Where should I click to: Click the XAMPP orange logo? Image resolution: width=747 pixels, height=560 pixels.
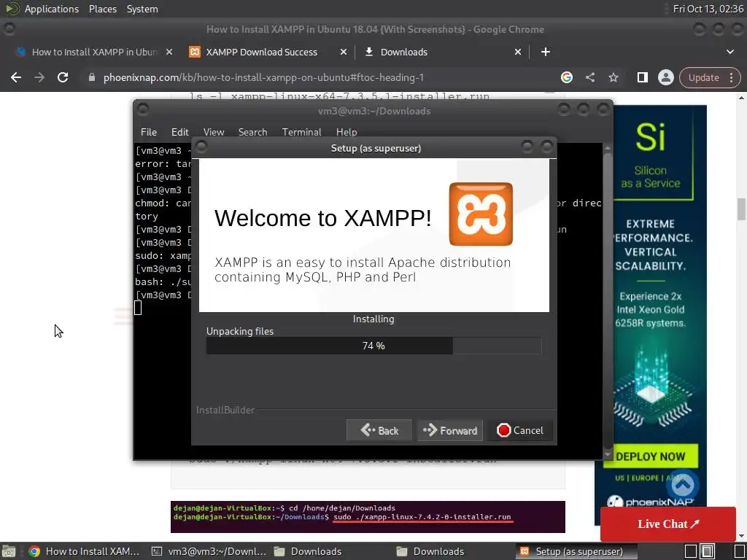click(x=481, y=214)
